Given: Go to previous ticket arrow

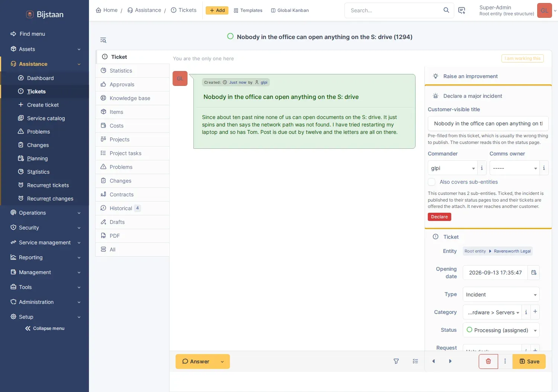Looking at the screenshot, I should (x=433, y=361).
